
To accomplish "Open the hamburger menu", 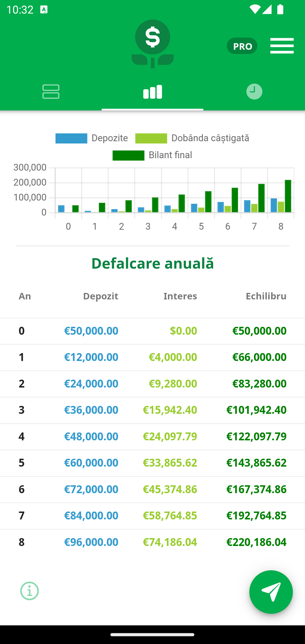I will coord(282,46).
